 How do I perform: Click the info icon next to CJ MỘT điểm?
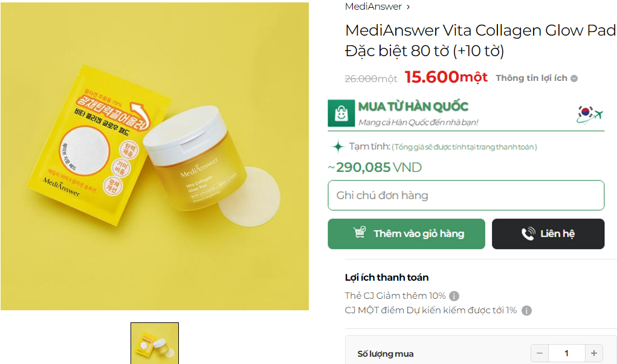526,310
